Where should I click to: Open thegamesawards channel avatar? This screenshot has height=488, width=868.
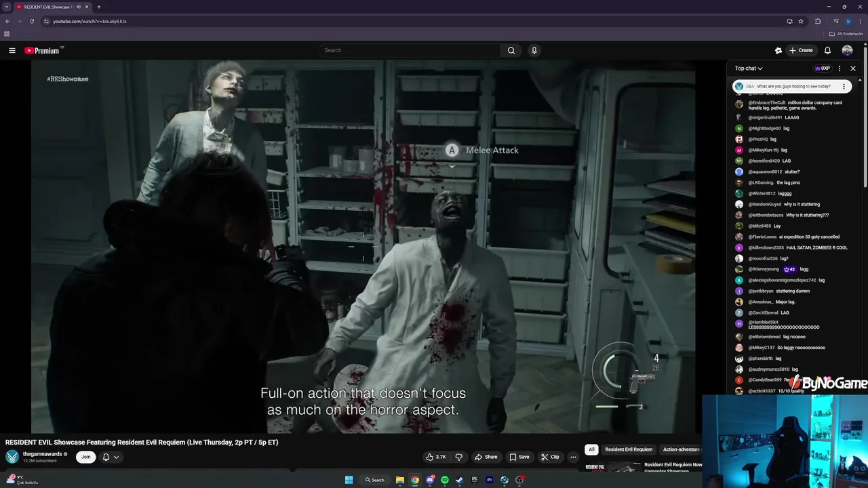pos(12,456)
